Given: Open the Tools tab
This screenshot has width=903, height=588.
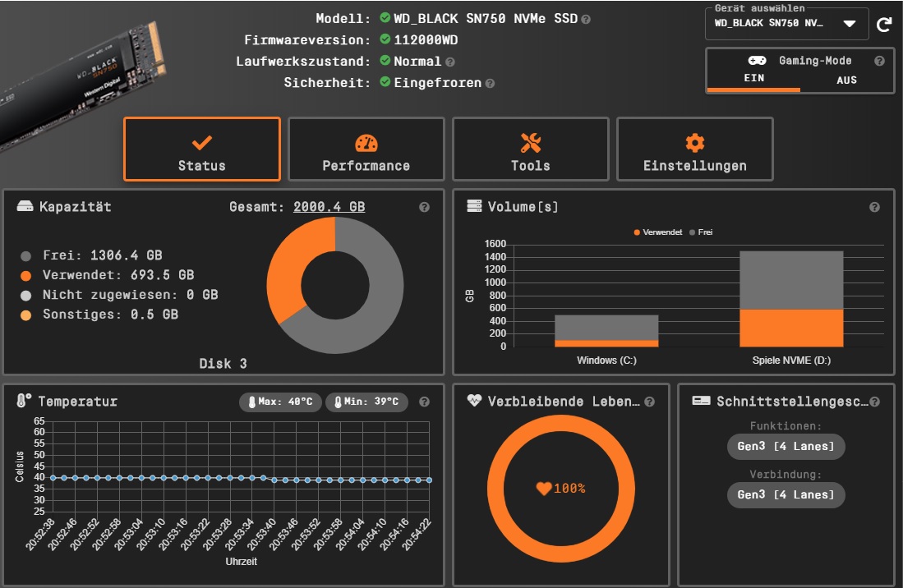Looking at the screenshot, I should 531,149.
